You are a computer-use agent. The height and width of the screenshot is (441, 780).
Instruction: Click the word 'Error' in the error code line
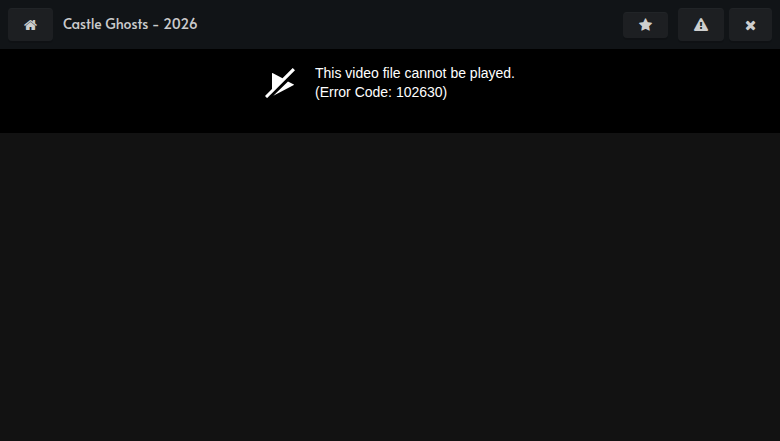(335, 92)
